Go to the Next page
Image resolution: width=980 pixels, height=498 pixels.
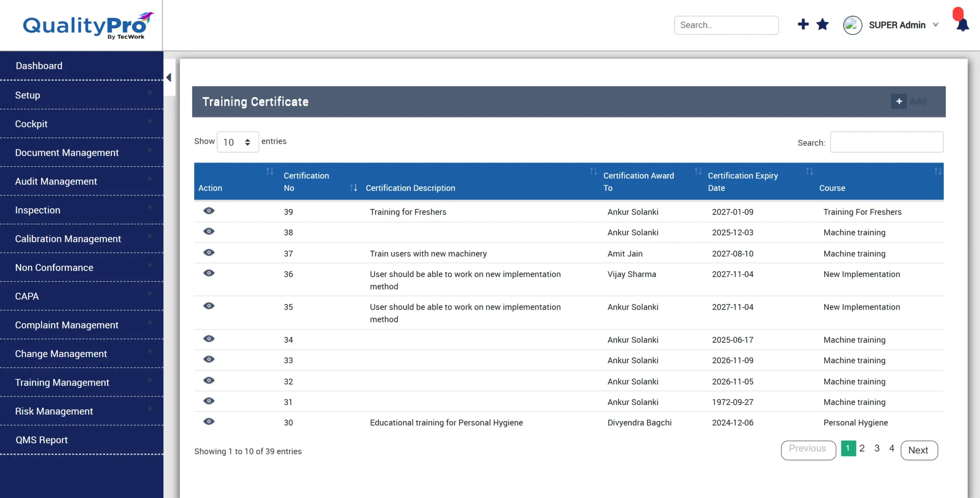point(919,450)
